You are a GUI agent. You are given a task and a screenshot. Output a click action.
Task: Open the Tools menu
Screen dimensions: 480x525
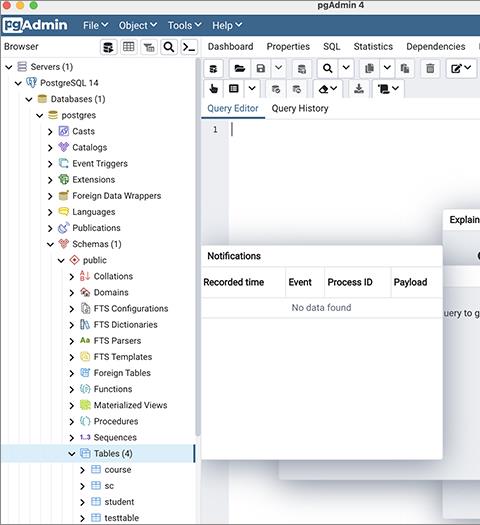tap(184, 25)
